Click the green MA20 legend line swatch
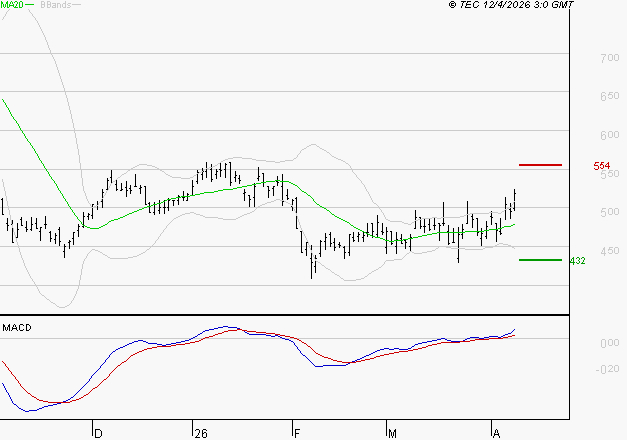 pos(31,5)
